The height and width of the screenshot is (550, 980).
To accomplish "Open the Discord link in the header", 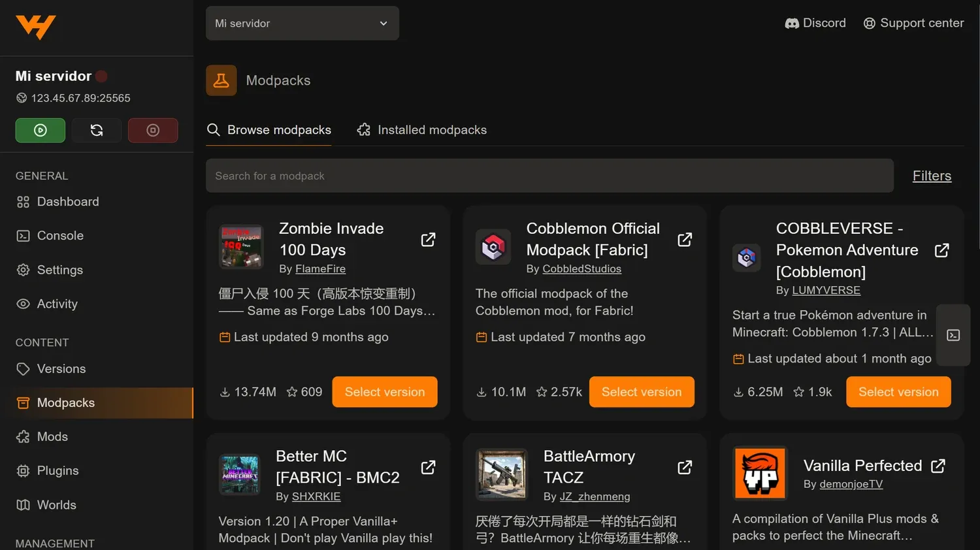I will coord(815,23).
